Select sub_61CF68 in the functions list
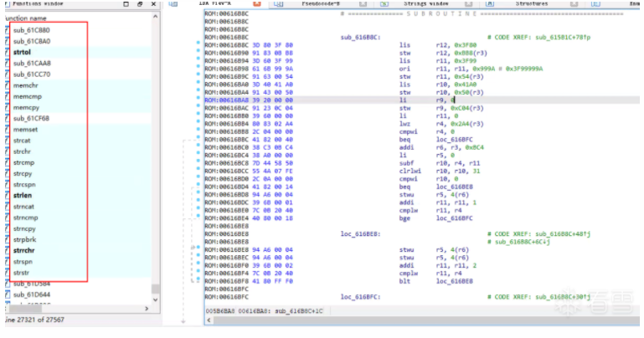The height and width of the screenshot is (338, 644). click(31, 118)
